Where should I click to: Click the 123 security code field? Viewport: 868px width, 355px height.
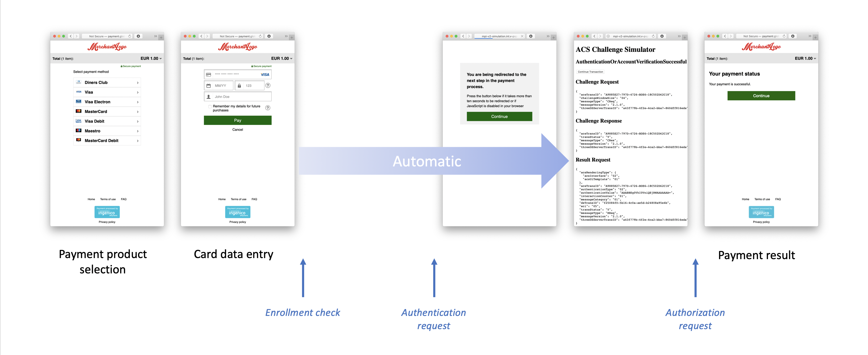249,86
